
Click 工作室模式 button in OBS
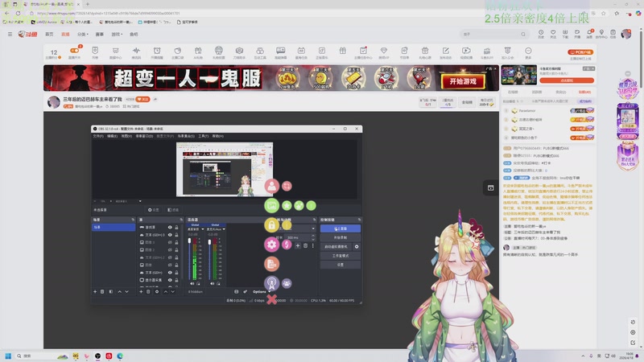click(x=340, y=256)
